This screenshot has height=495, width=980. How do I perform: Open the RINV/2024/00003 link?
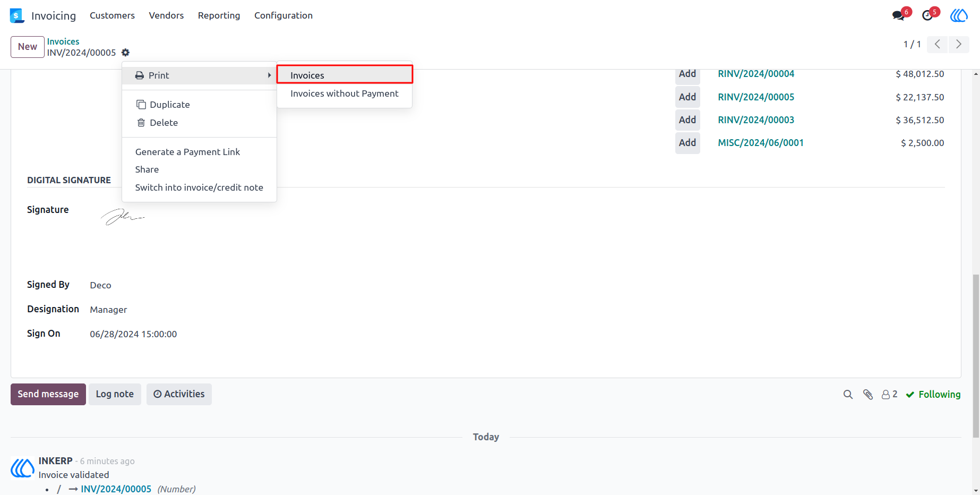(x=756, y=120)
